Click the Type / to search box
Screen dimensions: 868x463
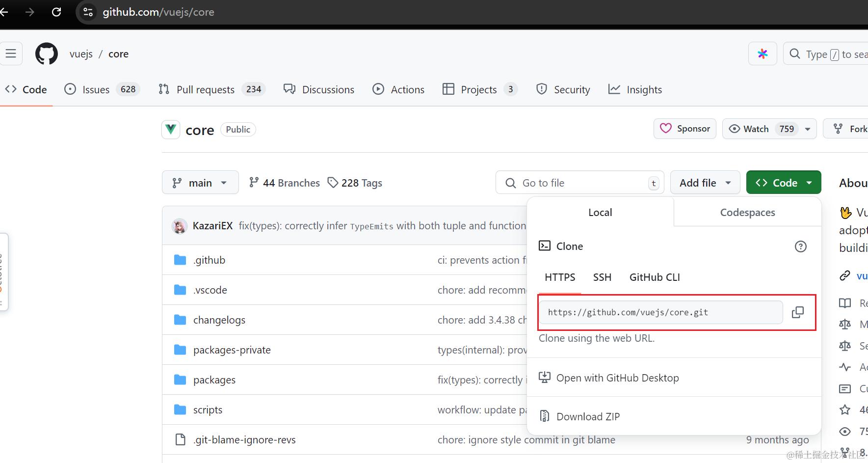pos(827,54)
